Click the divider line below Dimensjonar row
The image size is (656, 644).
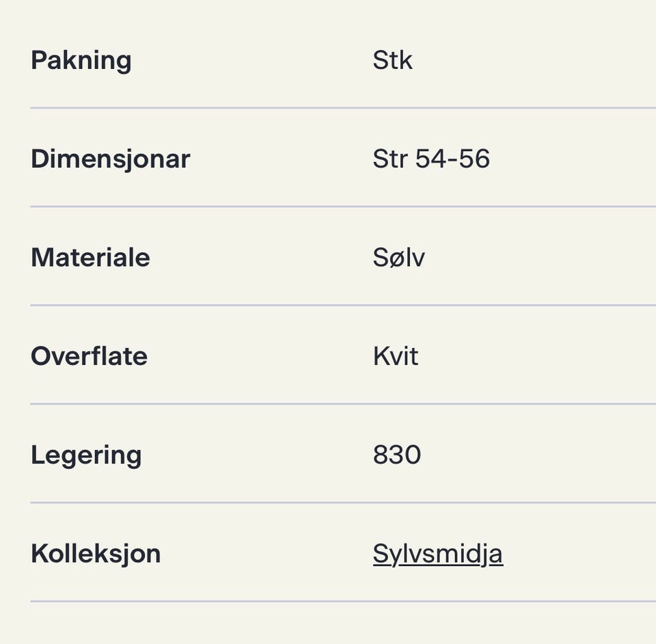(343, 206)
